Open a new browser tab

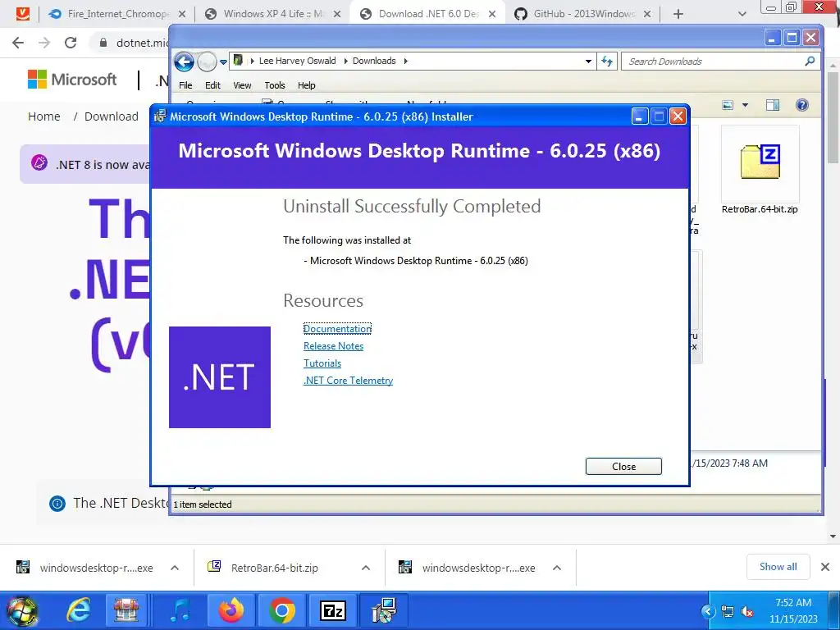(x=678, y=14)
